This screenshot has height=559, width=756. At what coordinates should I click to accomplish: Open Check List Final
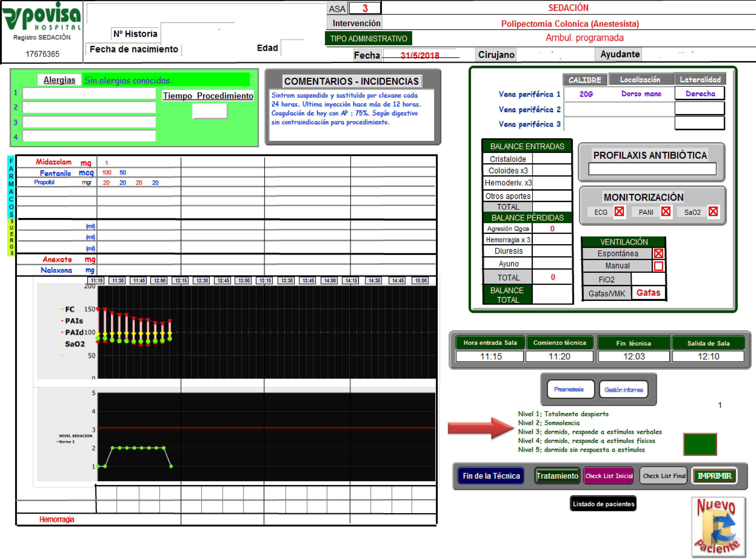pos(664,476)
